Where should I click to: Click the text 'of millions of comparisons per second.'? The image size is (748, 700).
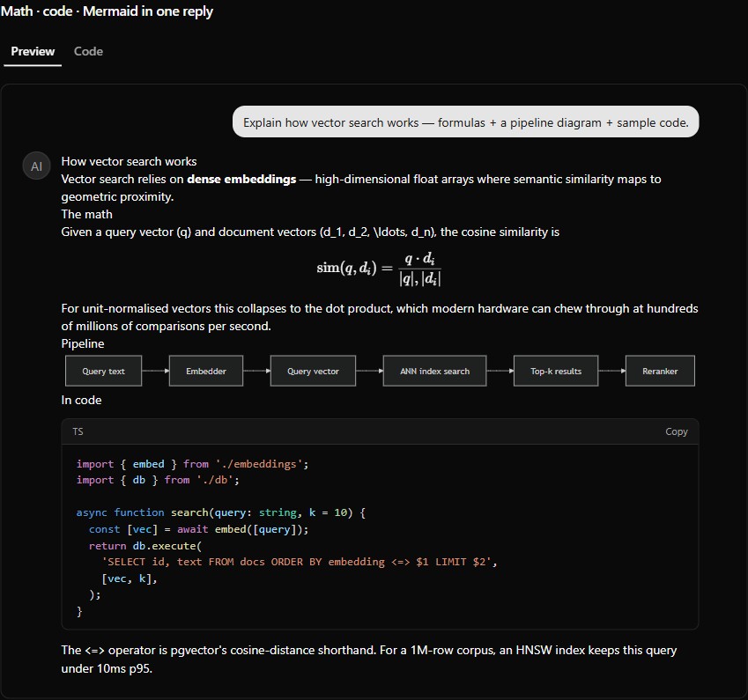[x=166, y=326]
